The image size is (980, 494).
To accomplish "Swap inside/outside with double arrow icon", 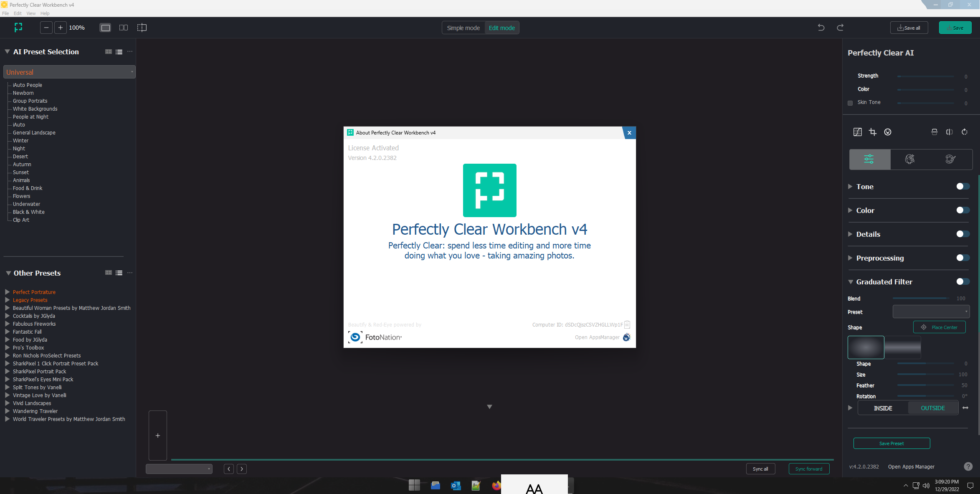I will (x=965, y=408).
